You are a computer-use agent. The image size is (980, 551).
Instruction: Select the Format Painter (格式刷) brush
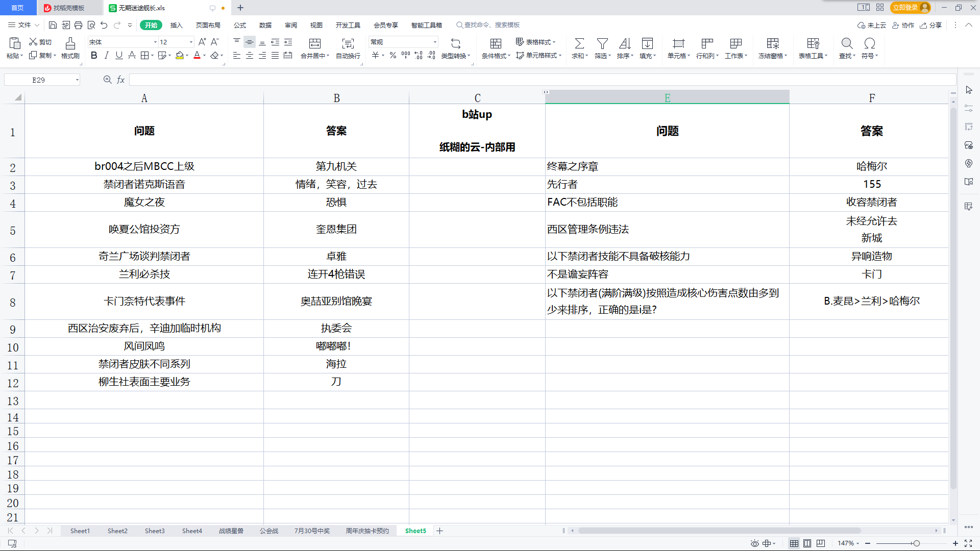[70, 48]
